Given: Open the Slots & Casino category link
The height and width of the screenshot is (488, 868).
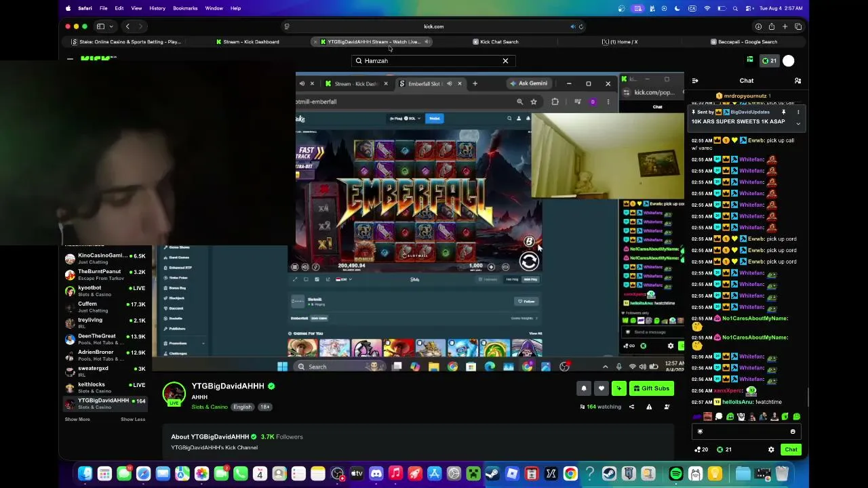Looking at the screenshot, I should tap(210, 407).
